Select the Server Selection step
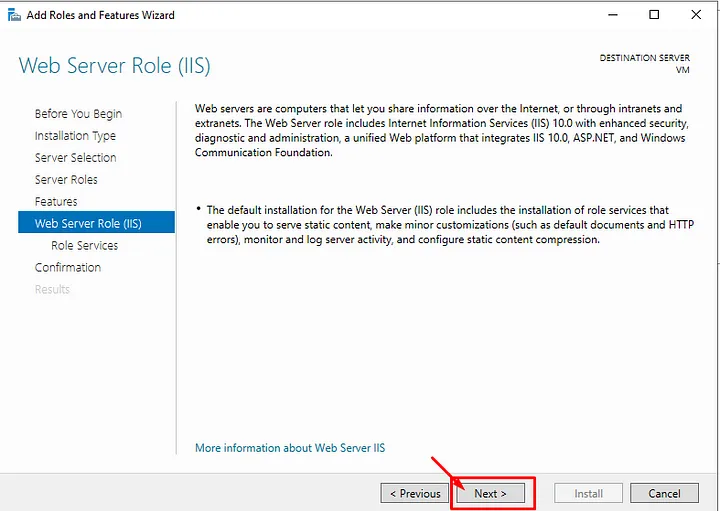The width and height of the screenshot is (720, 511). (75, 158)
